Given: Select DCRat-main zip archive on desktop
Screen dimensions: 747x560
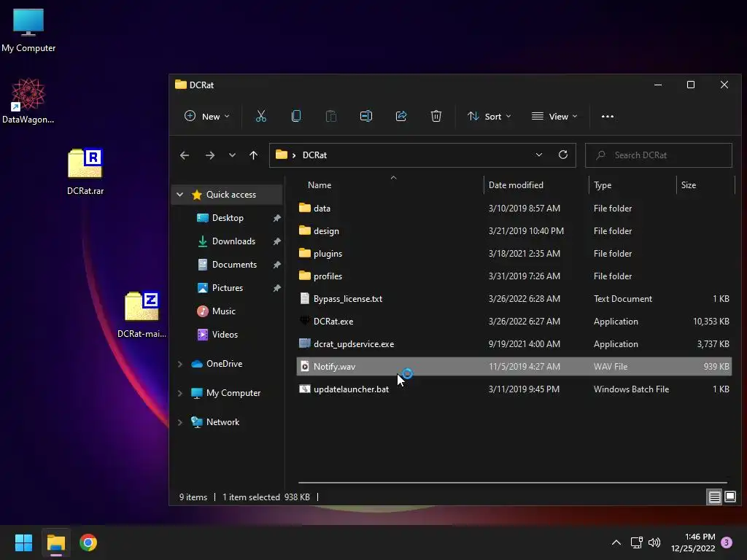Looking at the screenshot, I should tap(142, 314).
